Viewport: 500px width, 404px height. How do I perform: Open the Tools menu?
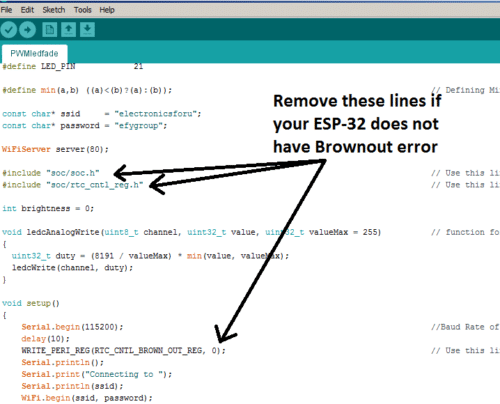83,10
